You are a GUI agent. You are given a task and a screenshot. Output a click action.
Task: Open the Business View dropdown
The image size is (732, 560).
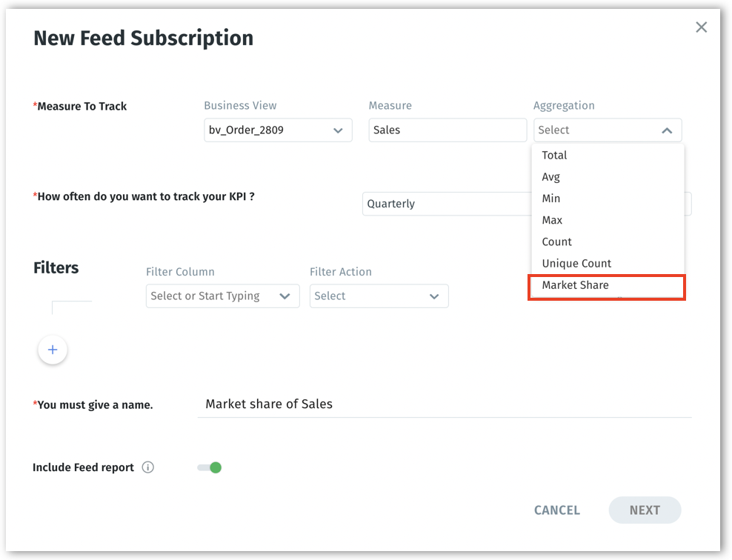277,130
